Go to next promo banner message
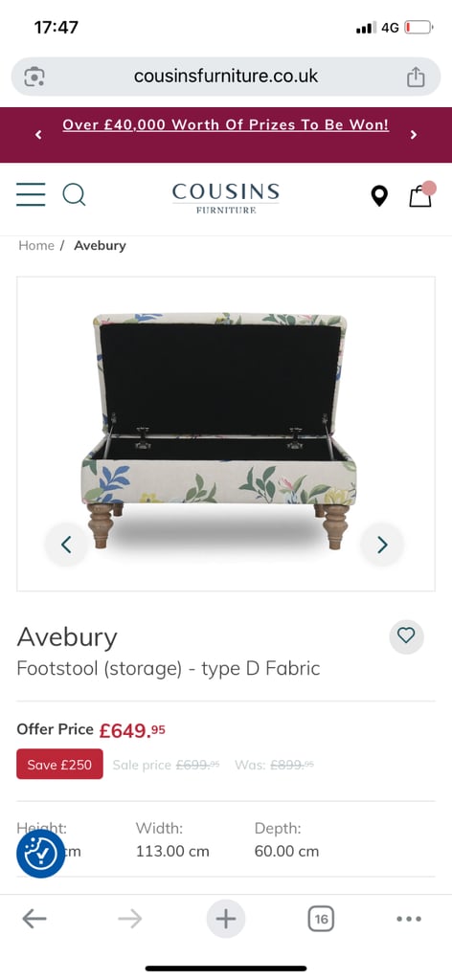The image size is (452, 980). click(414, 134)
